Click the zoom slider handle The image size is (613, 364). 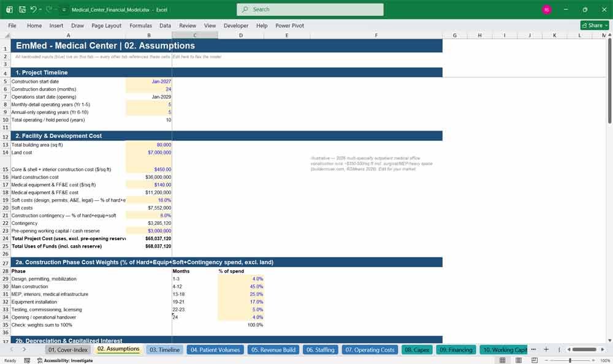coord(570,360)
